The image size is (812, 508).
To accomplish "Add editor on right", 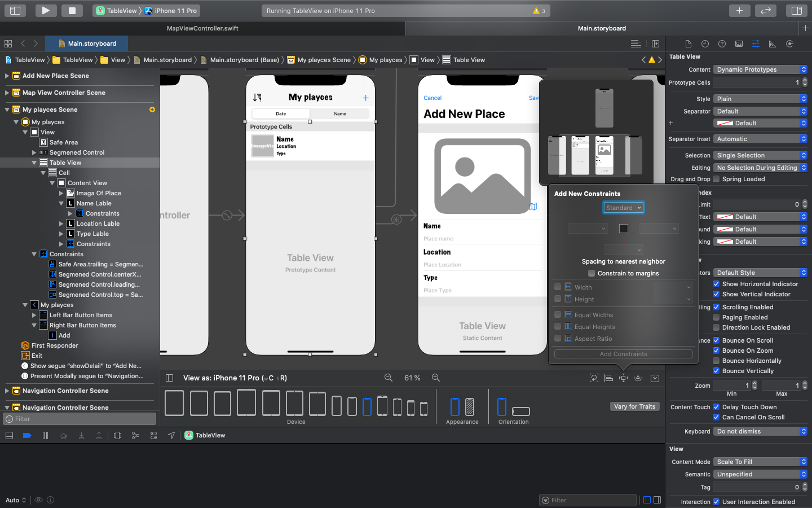I will [655, 43].
